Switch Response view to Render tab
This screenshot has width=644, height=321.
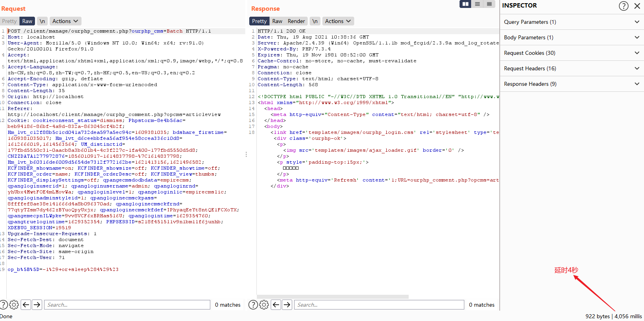(x=297, y=21)
